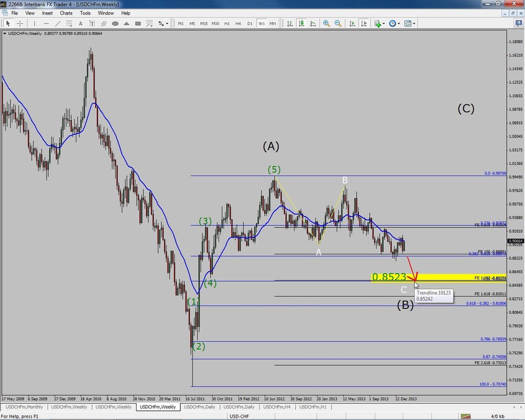Click the Arrows objects icon

click(161, 23)
